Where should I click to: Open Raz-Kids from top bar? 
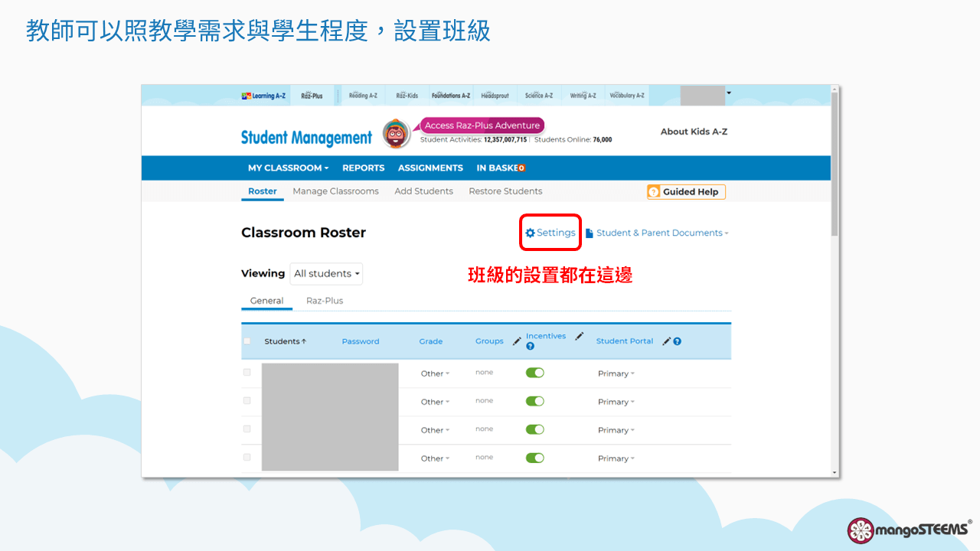pyautogui.click(x=407, y=96)
